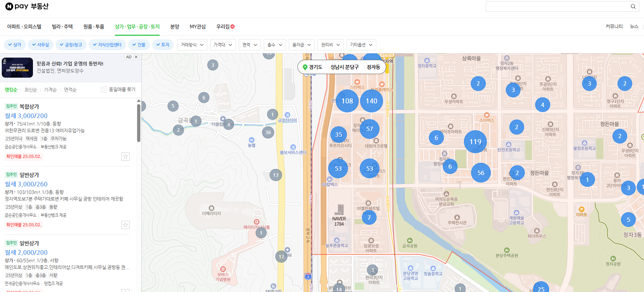This screenshot has width=644, height=292.
Task: Expand the 기타옵션 dropdown
Action: pyautogui.click(x=362, y=45)
